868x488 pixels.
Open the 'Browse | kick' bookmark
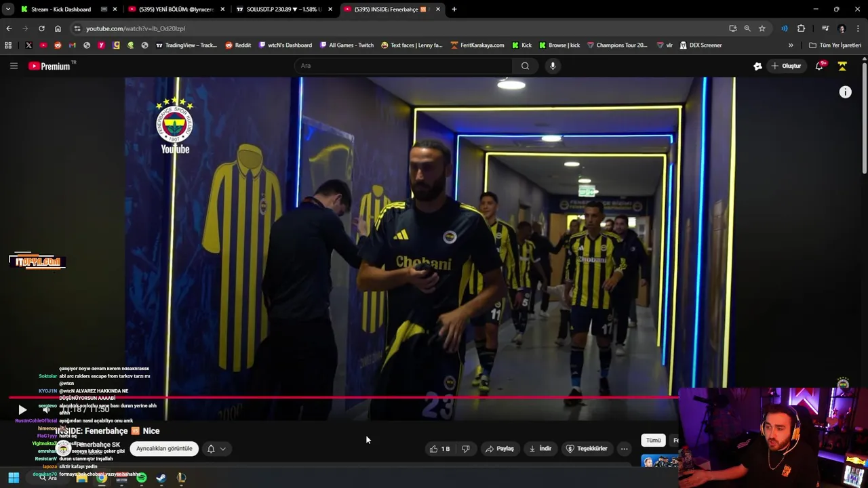(559, 45)
